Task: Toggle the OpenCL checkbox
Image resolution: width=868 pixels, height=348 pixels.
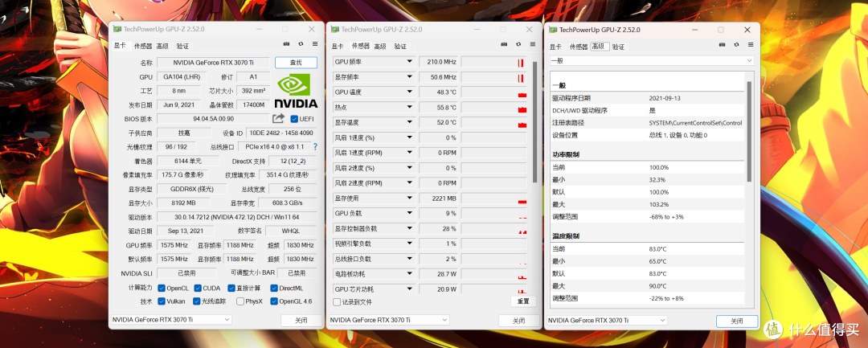Action: (161, 289)
